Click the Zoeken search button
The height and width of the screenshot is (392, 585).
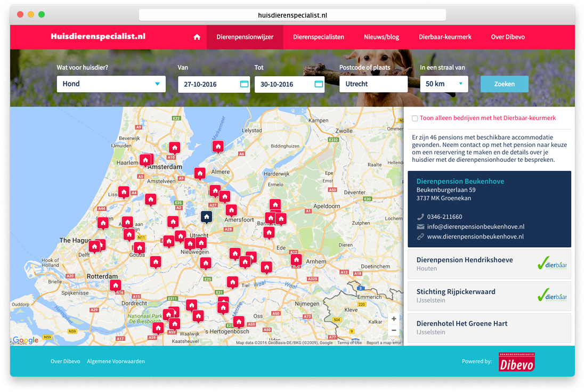(x=505, y=84)
